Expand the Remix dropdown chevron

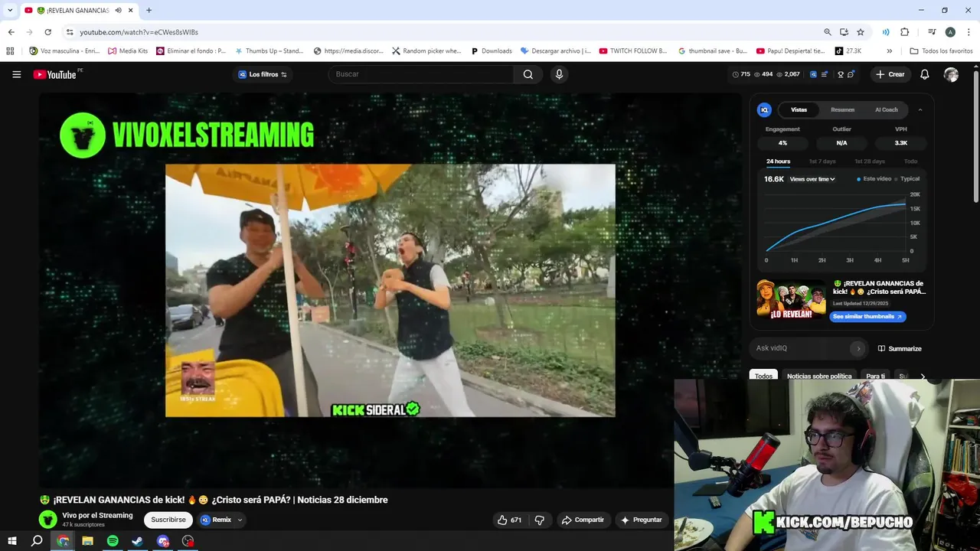point(240,520)
